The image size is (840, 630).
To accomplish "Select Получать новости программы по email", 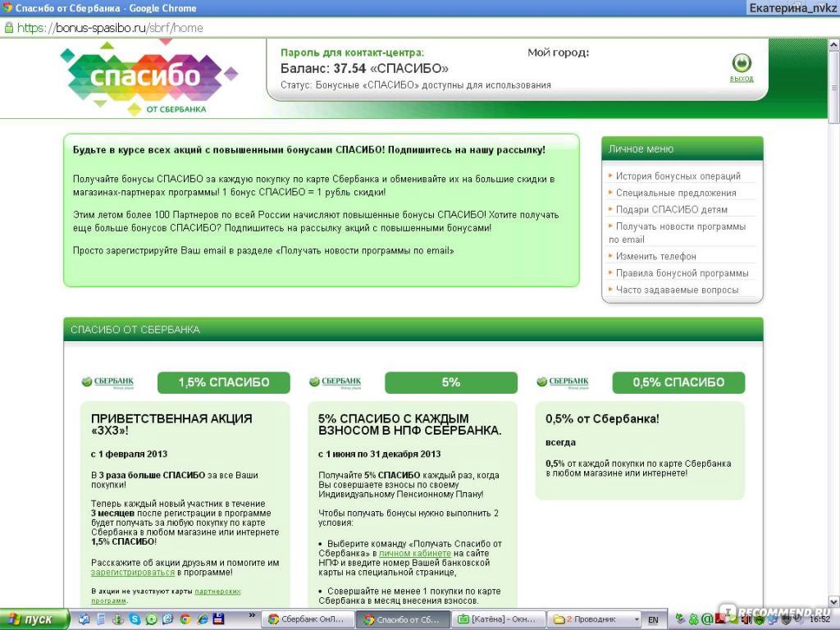I will click(x=677, y=233).
